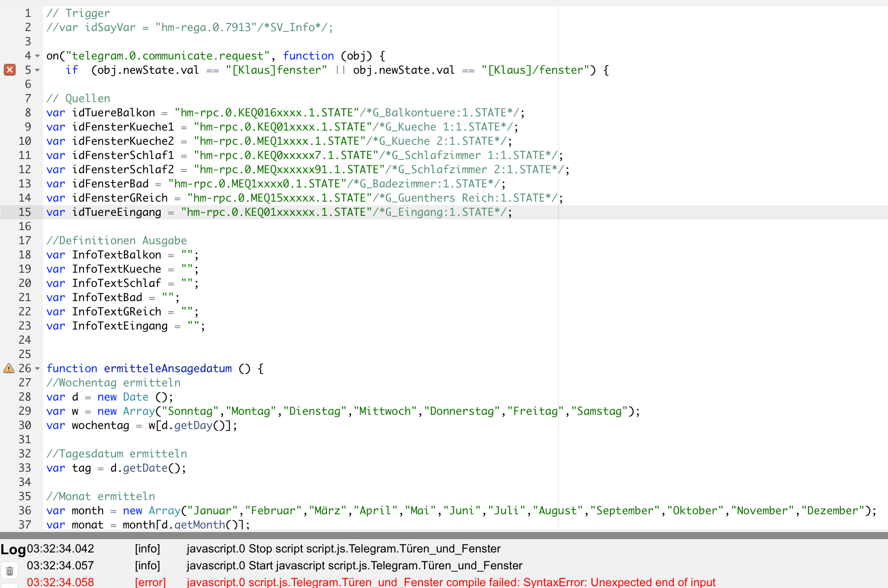Image resolution: width=888 pixels, height=588 pixels.
Task: Click the idFensterSchlaf1 variable name
Action: [123, 155]
